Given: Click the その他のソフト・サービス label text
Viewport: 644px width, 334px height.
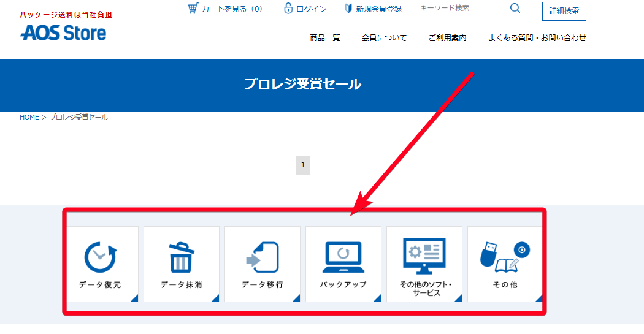Looking at the screenshot, I should 426,289.
